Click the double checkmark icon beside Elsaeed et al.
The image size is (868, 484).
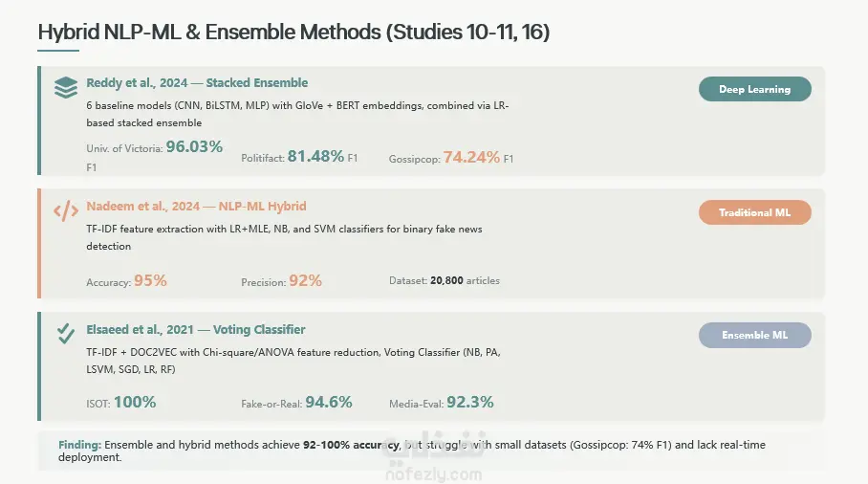[66, 334]
